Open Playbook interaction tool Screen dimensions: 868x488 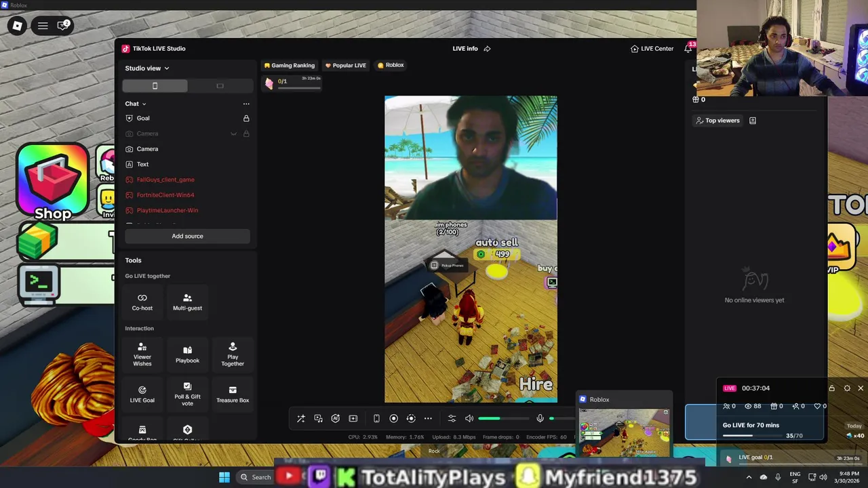coord(187,354)
